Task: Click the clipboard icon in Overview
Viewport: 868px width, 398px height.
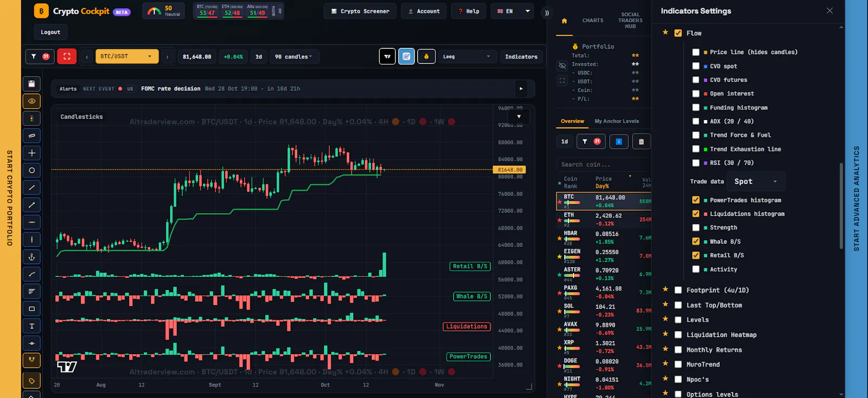Action: [641, 142]
